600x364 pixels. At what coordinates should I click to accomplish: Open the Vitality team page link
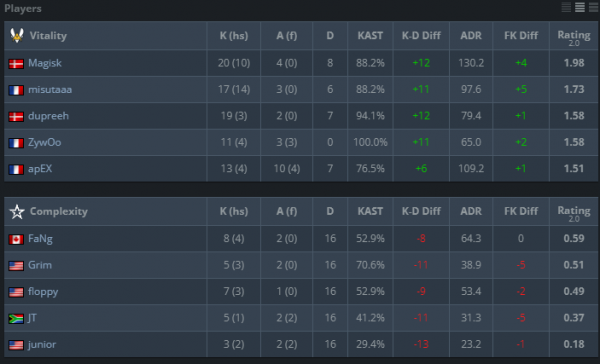48,36
